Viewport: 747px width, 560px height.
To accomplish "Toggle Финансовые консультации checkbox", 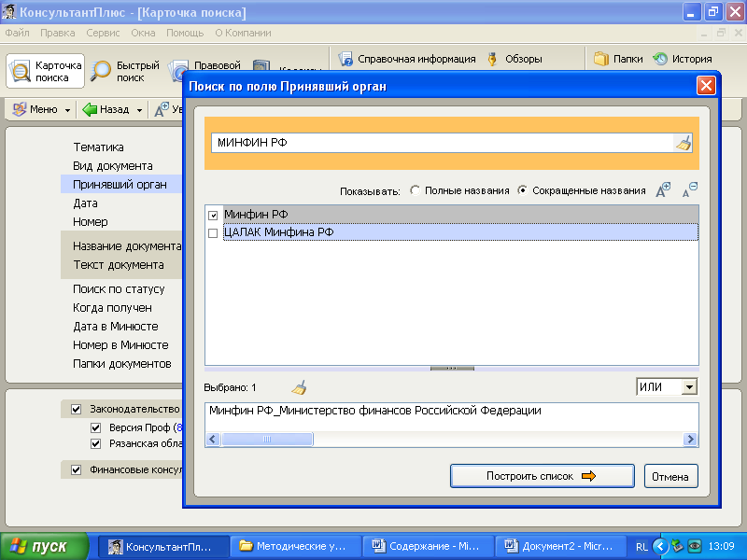I will click(77, 470).
